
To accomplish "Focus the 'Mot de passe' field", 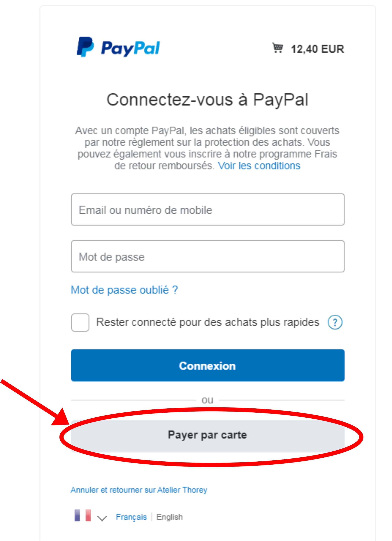I will click(208, 256).
